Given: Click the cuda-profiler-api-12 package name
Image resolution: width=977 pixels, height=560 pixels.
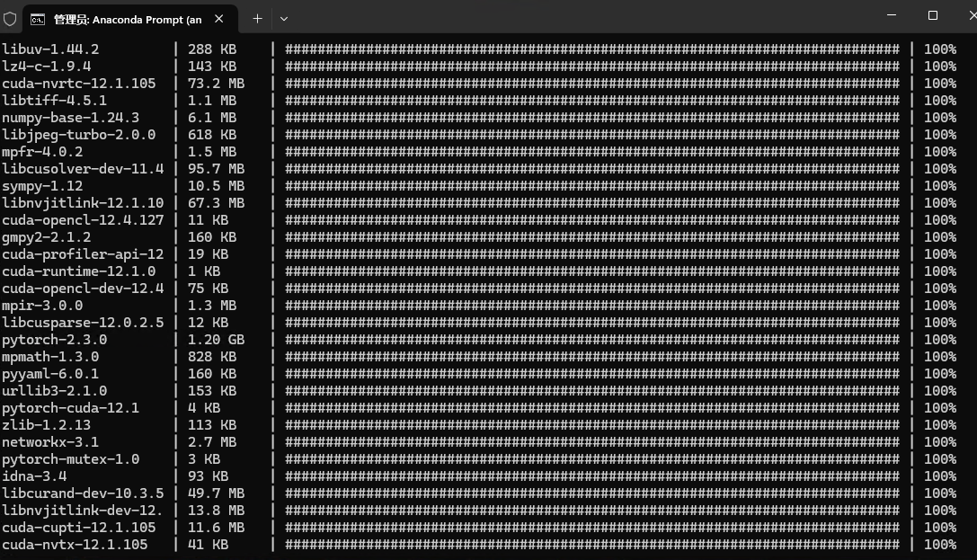Looking at the screenshot, I should (83, 254).
